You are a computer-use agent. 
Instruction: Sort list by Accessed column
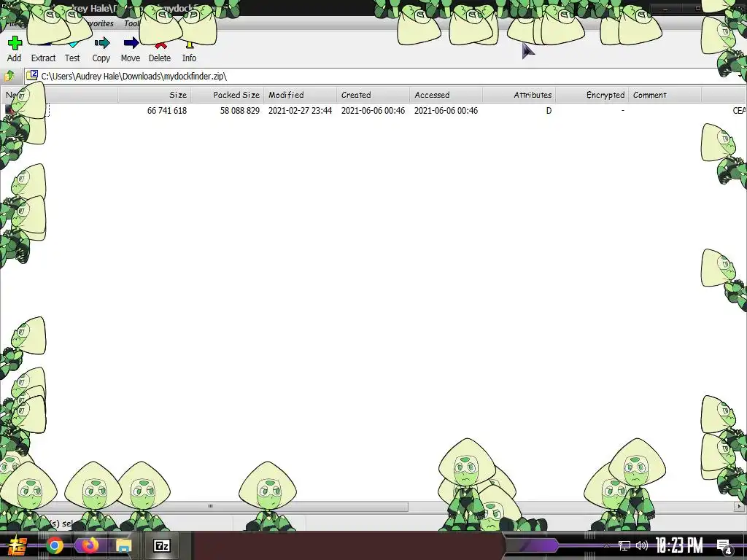(x=446, y=95)
